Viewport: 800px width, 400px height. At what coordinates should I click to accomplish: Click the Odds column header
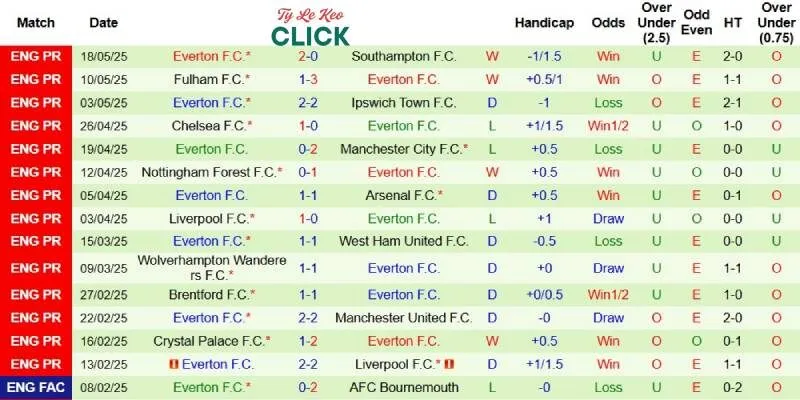tap(608, 22)
